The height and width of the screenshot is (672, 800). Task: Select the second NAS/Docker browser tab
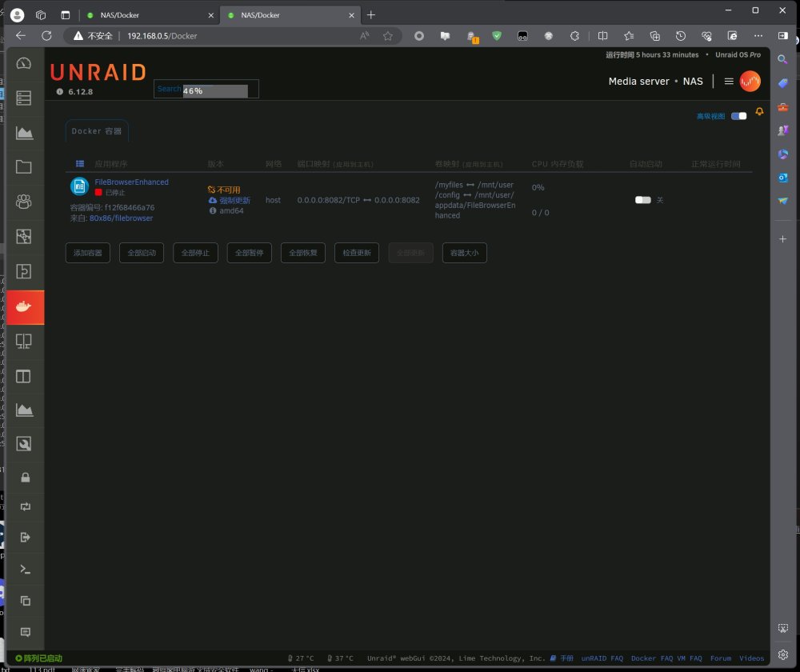pyautogui.click(x=290, y=15)
